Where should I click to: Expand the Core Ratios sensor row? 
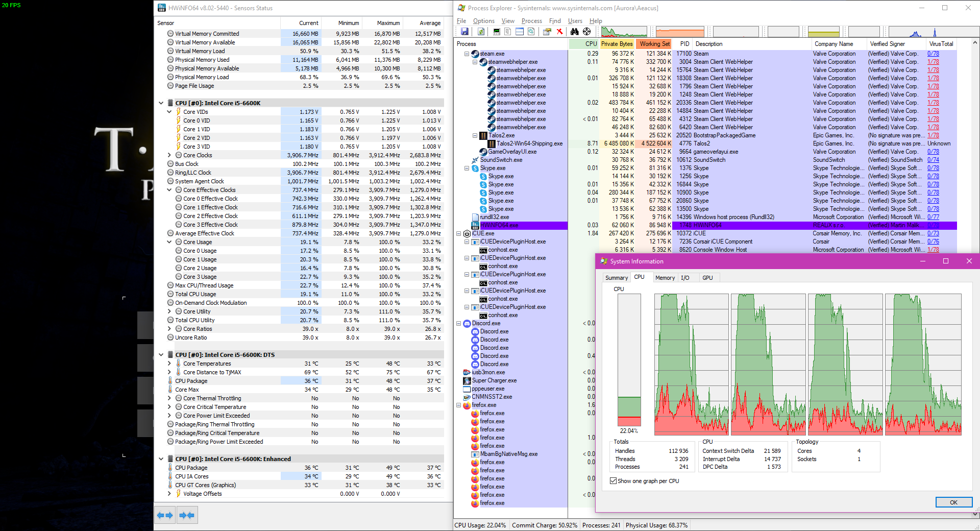click(x=169, y=329)
